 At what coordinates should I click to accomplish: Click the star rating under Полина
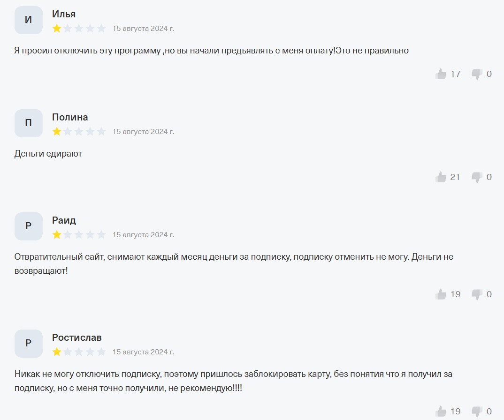click(x=79, y=132)
